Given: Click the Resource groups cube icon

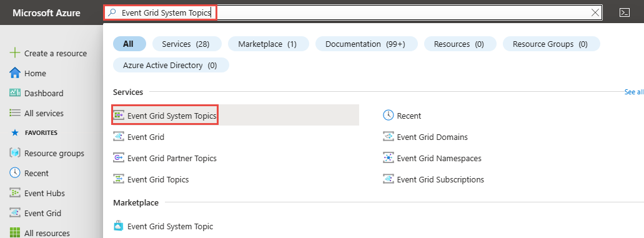Looking at the screenshot, I should tap(15, 153).
